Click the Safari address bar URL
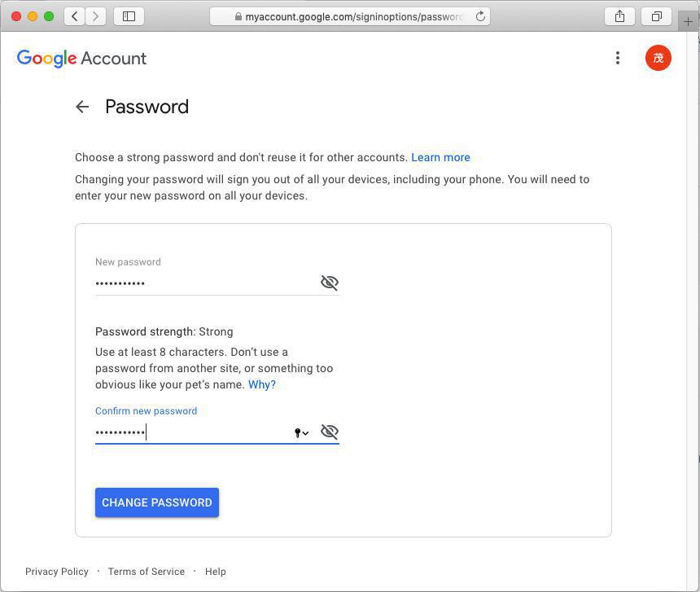The image size is (700, 592). 350,16
